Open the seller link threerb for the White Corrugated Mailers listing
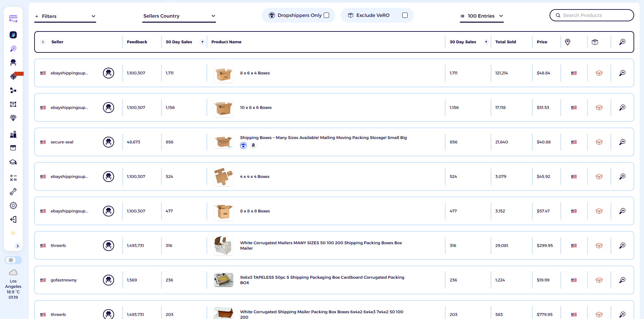Viewport: 644px width, 319px height. click(58, 246)
